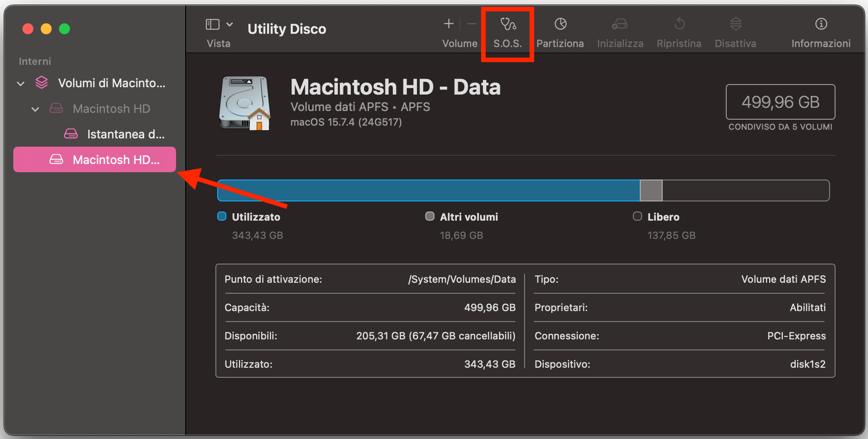
Task: Select the highlighted Macintosh HD Data volume
Action: coord(94,159)
